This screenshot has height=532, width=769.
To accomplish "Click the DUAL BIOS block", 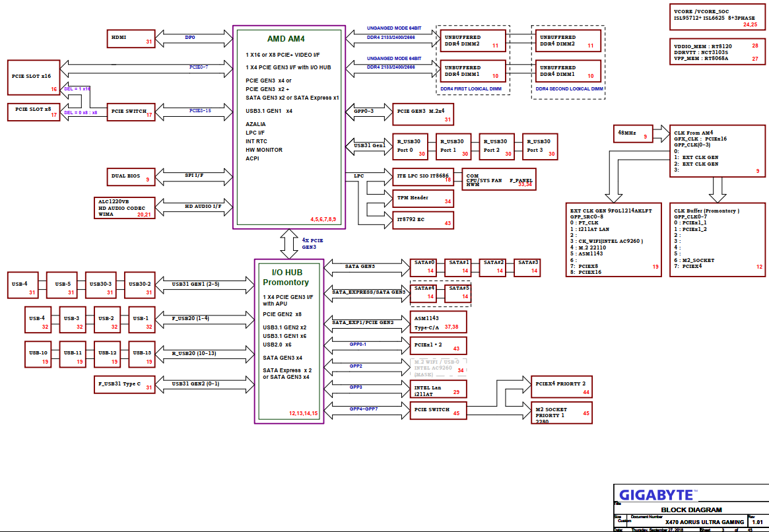I will click(x=131, y=177).
